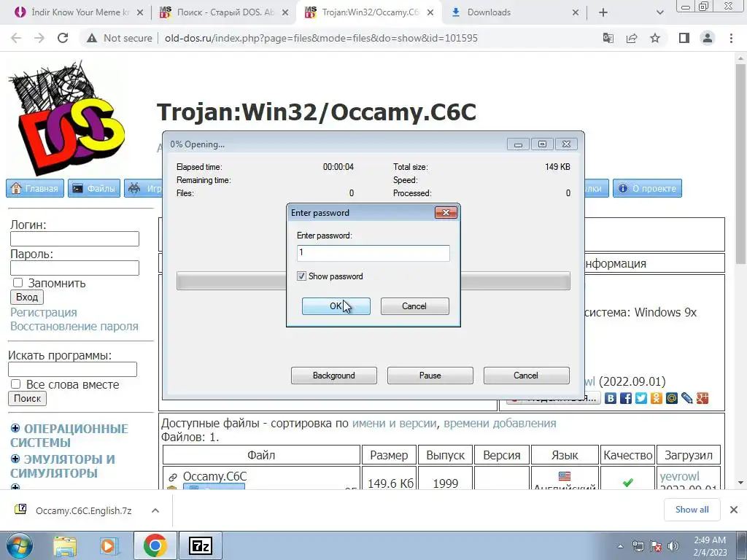
Task: Sort files by времени добавления link
Action: click(500, 424)
